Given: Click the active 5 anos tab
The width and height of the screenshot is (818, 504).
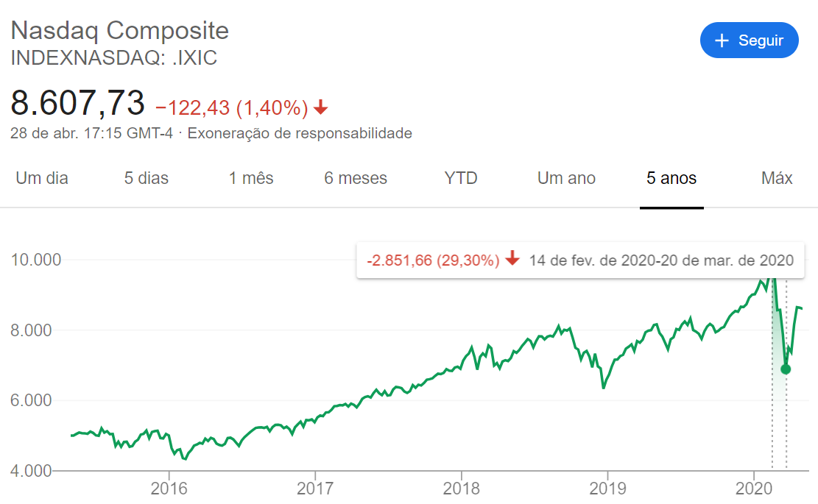Looking at the screenshot, I should point(671,178).
